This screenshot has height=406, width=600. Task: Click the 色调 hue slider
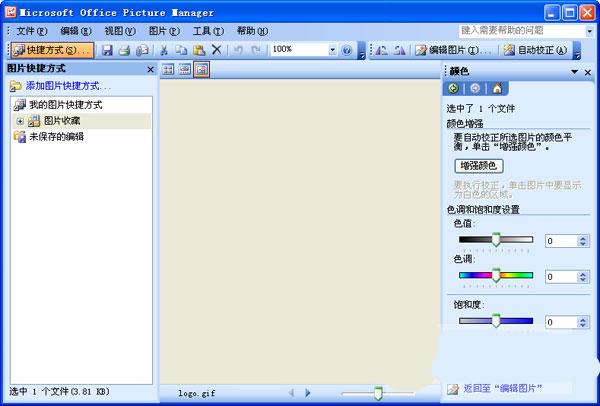pos(496,276)
